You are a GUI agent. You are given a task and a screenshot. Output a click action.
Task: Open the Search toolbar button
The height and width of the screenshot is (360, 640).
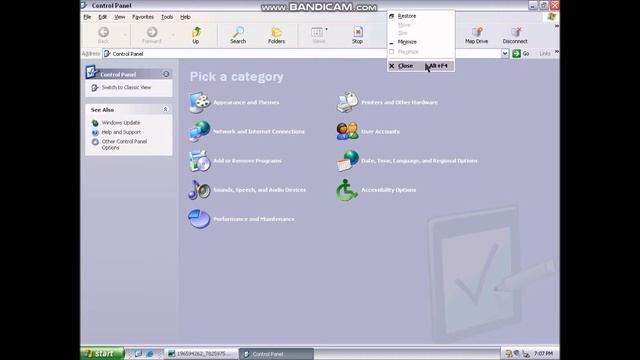click(238, 35)
